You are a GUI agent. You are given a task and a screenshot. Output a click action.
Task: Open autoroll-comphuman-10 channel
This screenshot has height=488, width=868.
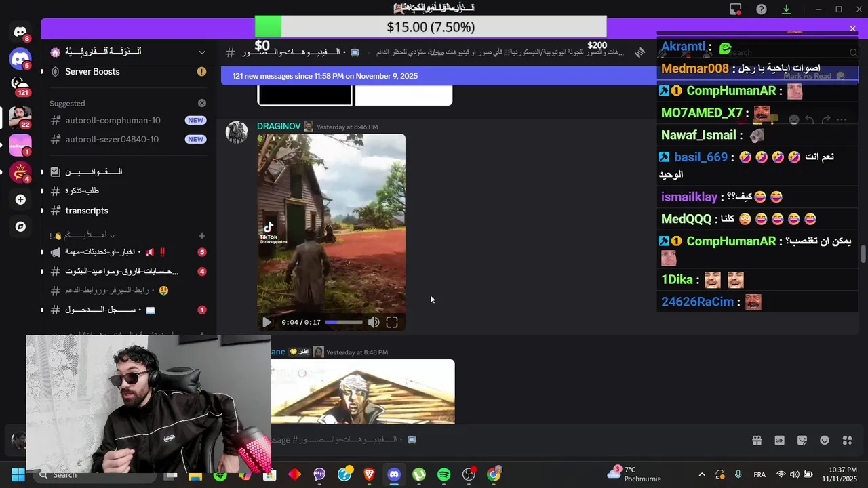[x=128, y=120]
